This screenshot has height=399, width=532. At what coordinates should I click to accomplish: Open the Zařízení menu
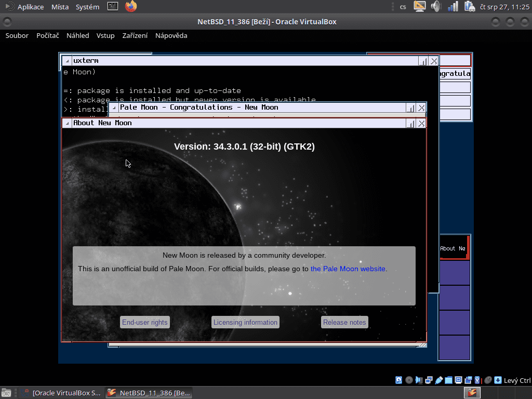pyautogui.click(x=135, y=35)
